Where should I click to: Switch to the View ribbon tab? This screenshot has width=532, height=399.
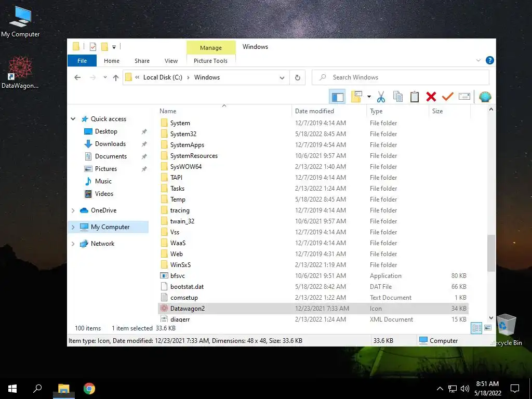click(x=171, y=61)
